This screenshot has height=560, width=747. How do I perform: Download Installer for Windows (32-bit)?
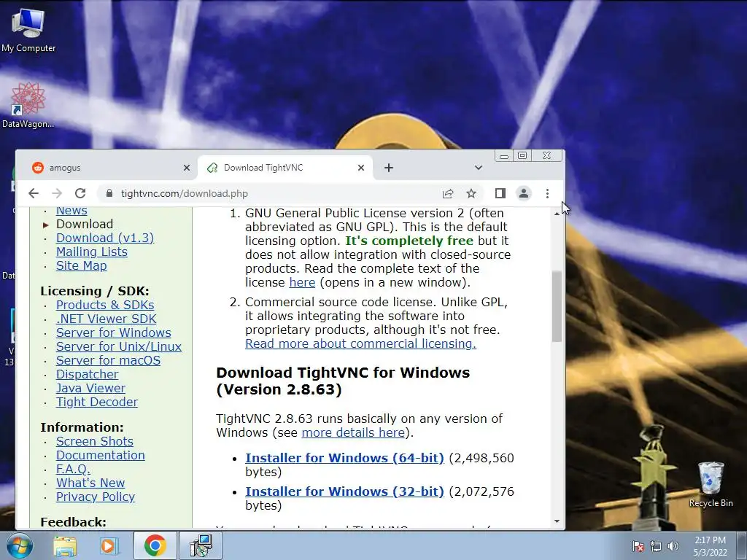pyautogui.click(x=344, y=491)
